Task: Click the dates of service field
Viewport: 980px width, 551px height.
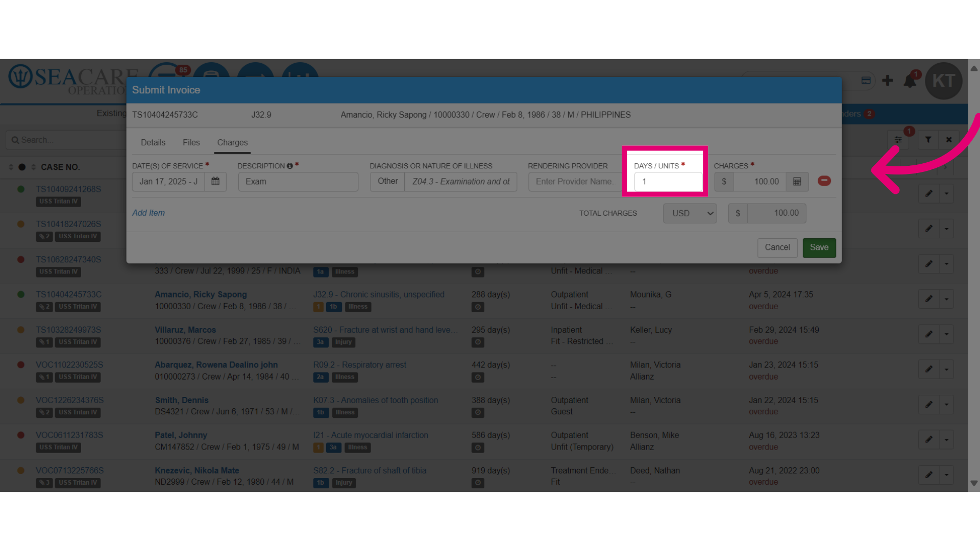Action: pyautogui.click(x=168, y=182)
